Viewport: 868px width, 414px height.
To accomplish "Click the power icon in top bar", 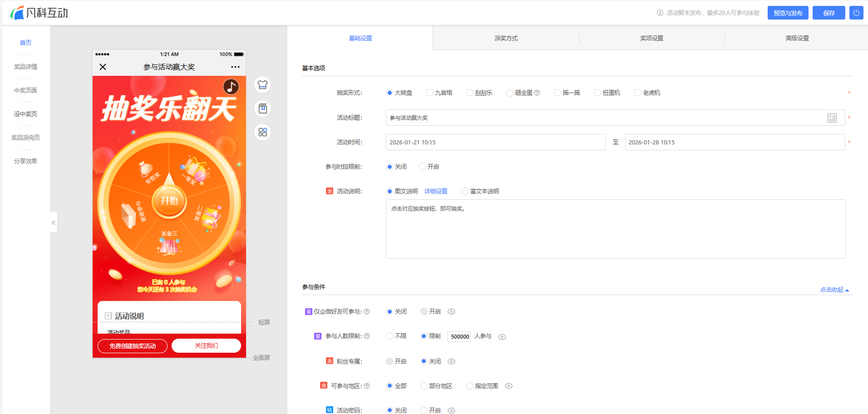I will [856, 13].
